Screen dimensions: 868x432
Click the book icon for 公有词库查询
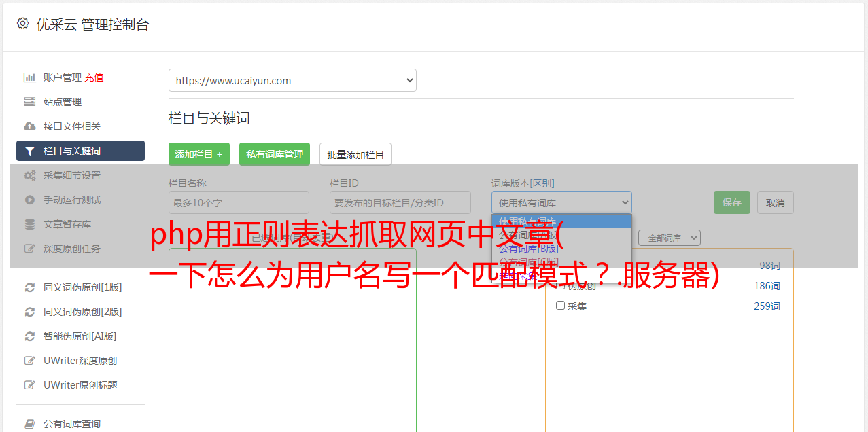[x=30, y=424]
